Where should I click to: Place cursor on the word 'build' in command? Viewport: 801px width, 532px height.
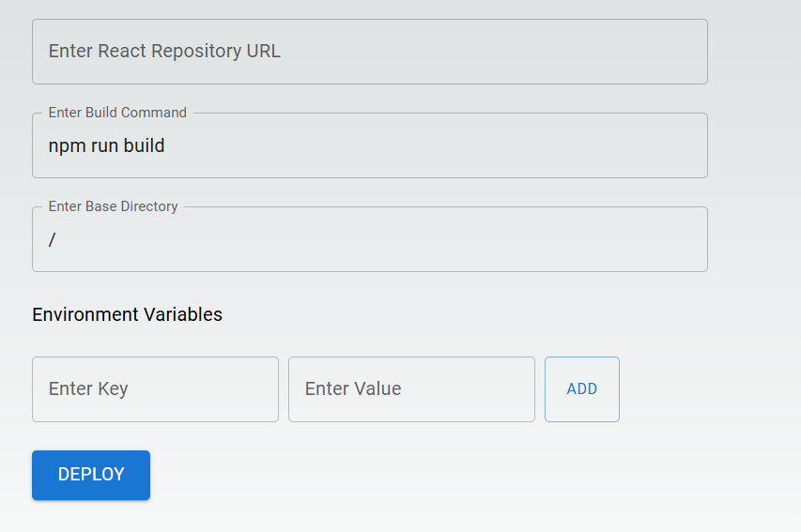coord(144,146)
